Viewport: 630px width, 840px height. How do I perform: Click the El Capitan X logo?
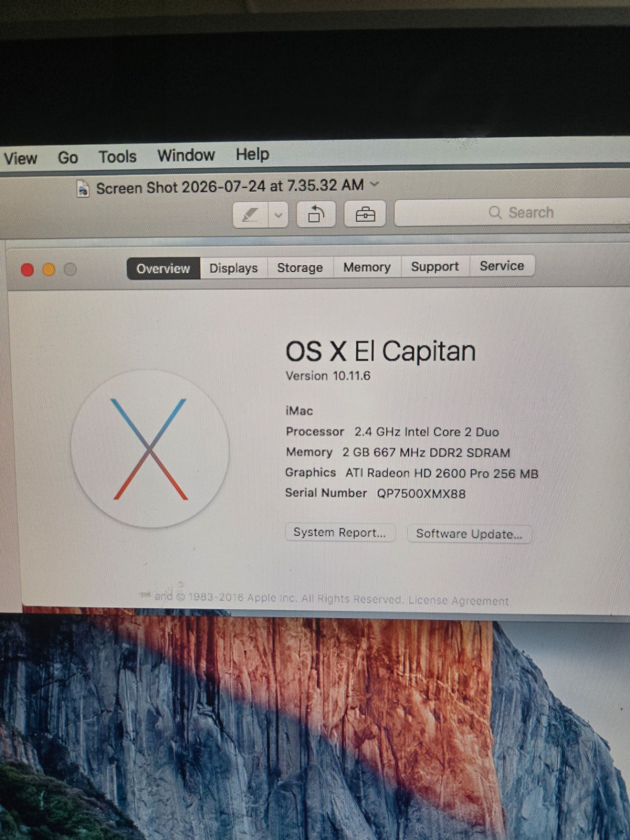pyautogui.click(x=150, y=449)
